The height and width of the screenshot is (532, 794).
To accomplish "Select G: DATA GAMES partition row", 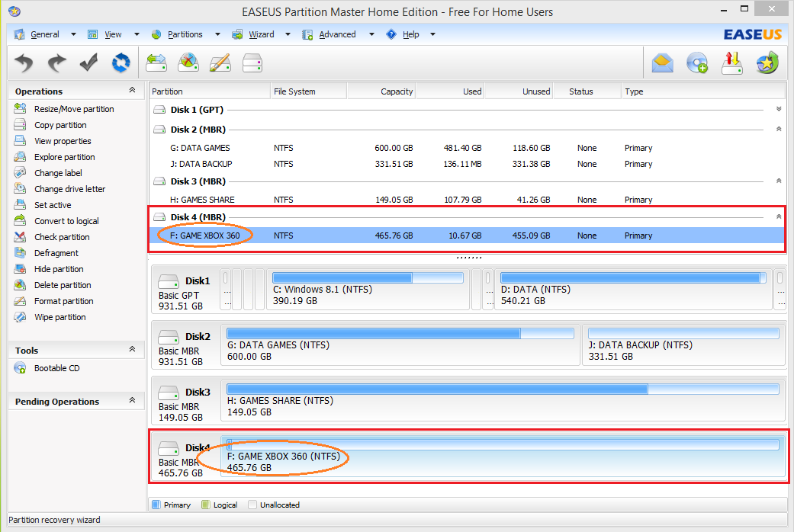I will [467, 148].
